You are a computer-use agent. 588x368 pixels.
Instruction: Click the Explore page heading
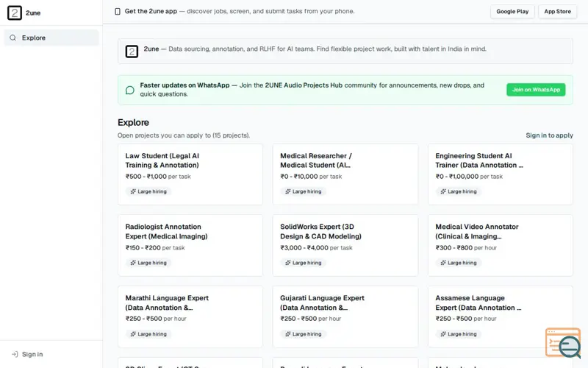coord(133,122)
